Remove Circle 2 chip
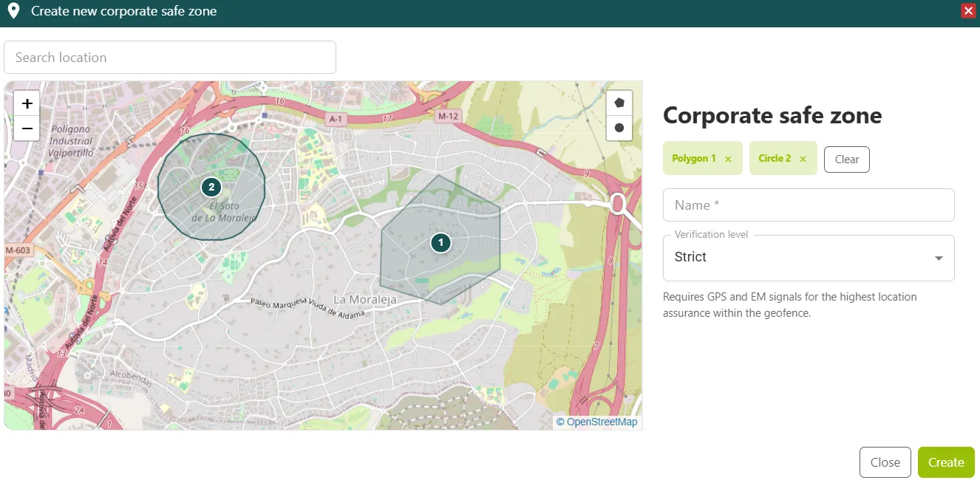Screen dimensions: 980x480 point(803,159)
